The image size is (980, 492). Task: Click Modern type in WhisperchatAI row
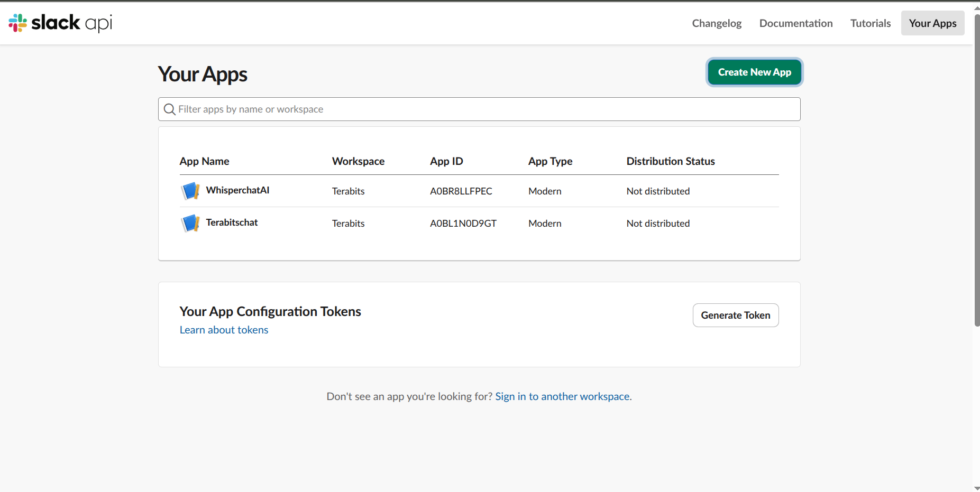(x=545, y=191)
